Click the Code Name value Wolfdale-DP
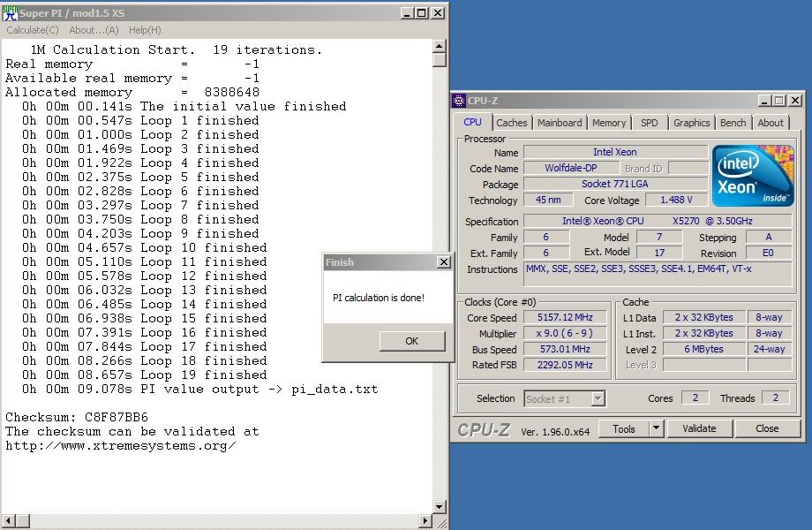Viewport: 812px width, 530px height. (571, 168)
